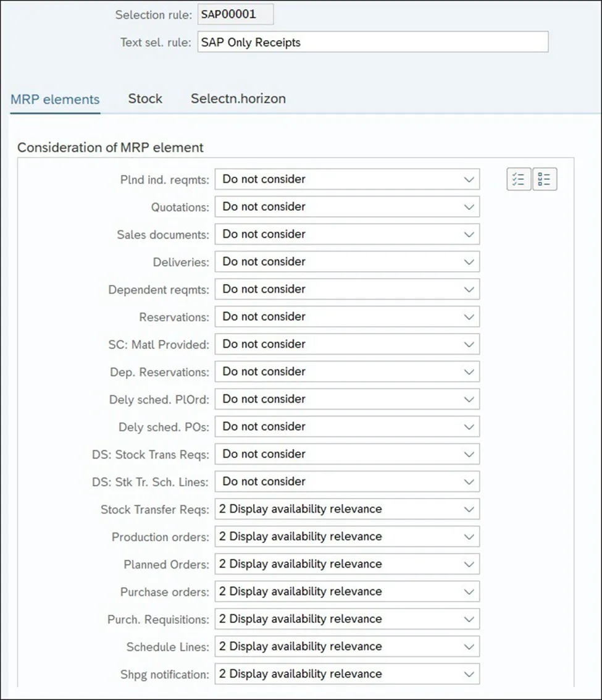602x700 pixels.
Task: Click the Selection rule field SAP00001
Action: (x=235, y=15)
